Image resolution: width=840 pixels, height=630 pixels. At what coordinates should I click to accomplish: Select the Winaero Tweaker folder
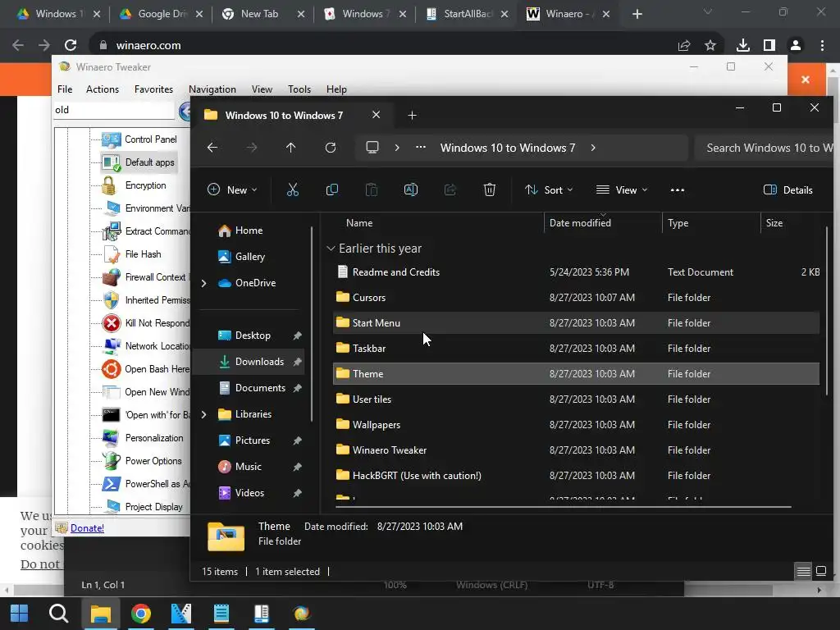point(576,450)
